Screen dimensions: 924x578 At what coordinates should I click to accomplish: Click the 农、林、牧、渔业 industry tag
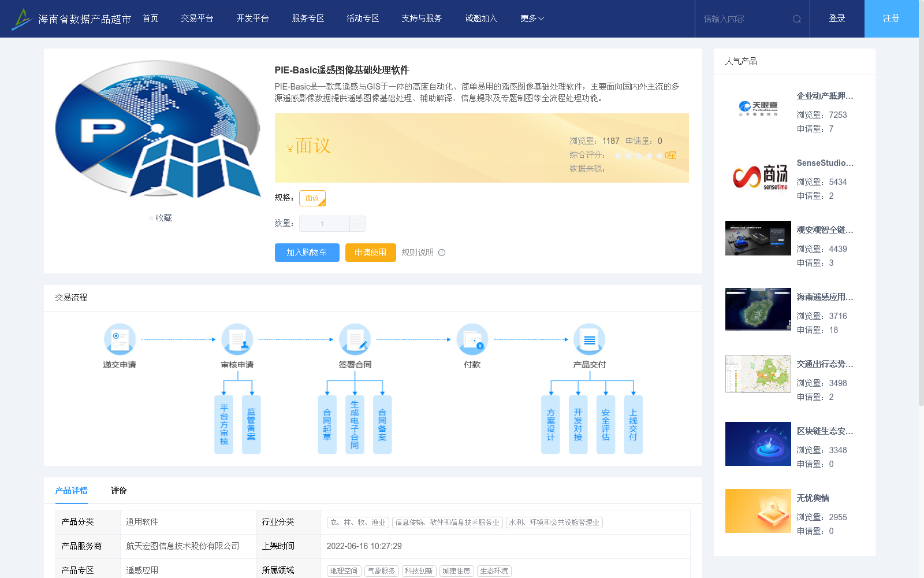(x=358, y=523)
